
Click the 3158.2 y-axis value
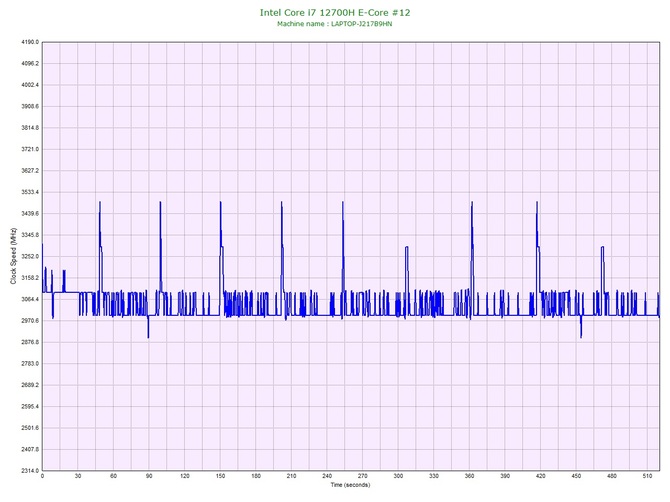(30, 278)
